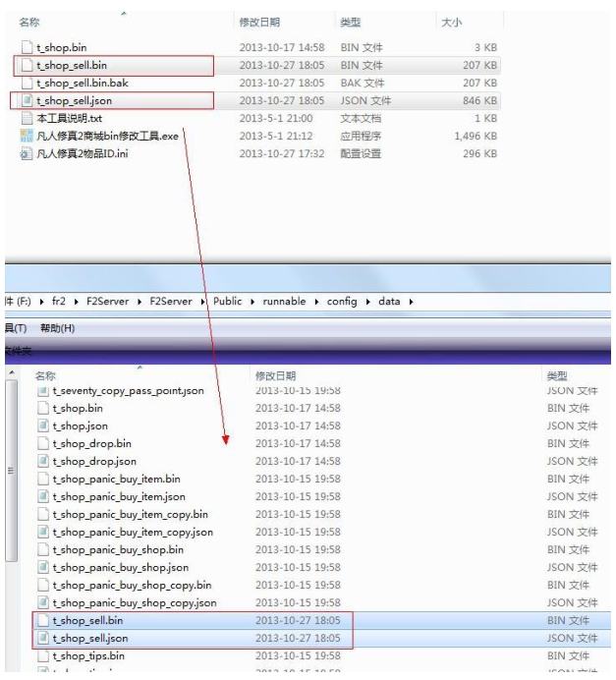Go to the (F:) drive breadcrumb
Image resolution: width=616 pixels, height=680 pixels.
(x=18, y=302)
